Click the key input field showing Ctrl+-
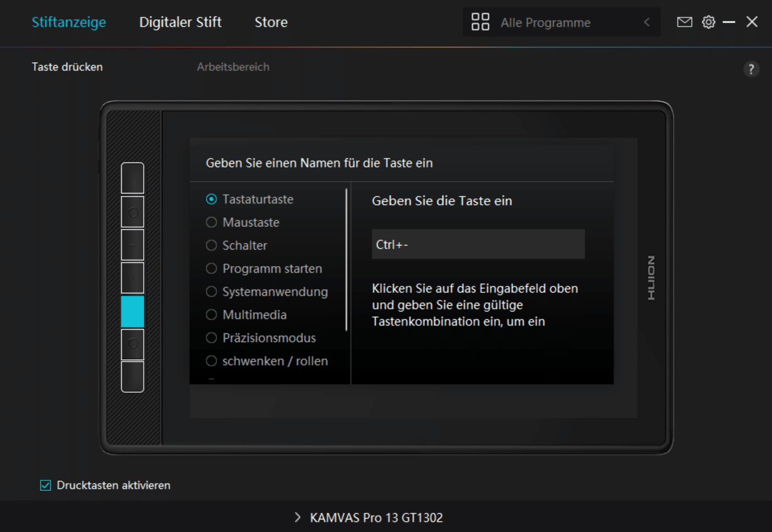The height and width of the screenshot is (532, 772). click(x=478, y=244)
